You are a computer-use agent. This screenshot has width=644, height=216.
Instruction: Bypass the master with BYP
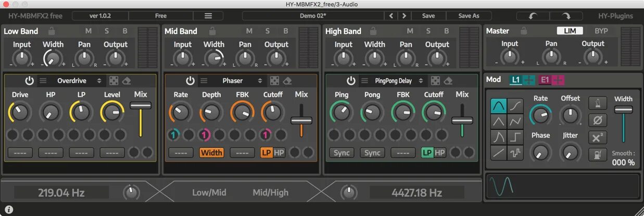click(601, 31)
